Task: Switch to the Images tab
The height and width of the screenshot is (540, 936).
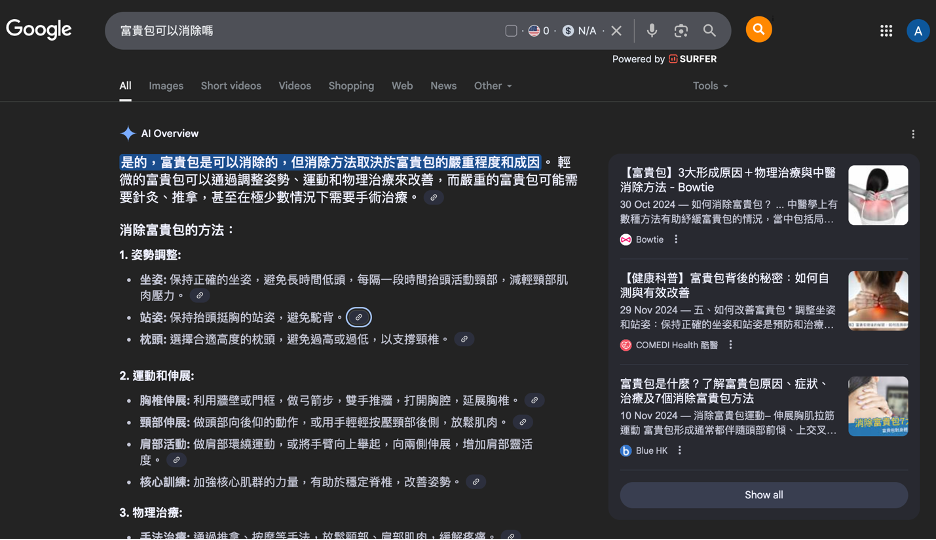Action: pos(166,86)
